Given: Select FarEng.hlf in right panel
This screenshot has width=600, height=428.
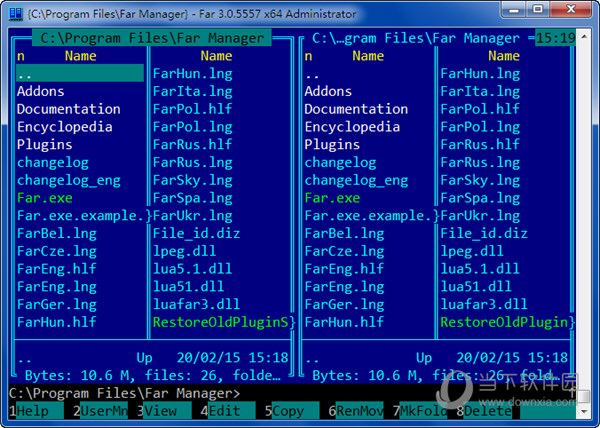Looking at the screenshot, I should click(344, 269).
